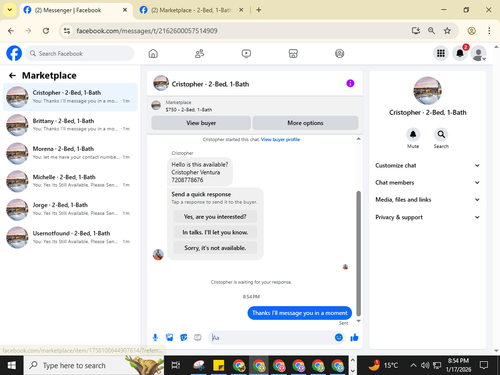
Task: Open the purple conversation info icon
Action: pos(350,83)
